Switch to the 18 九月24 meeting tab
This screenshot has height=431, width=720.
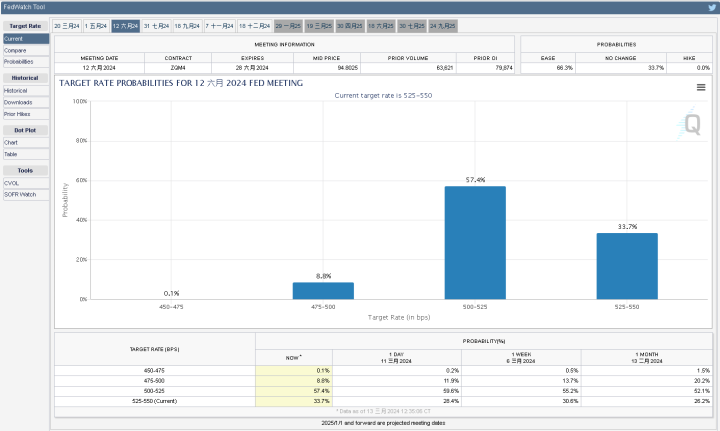click(x=187, y=26)
